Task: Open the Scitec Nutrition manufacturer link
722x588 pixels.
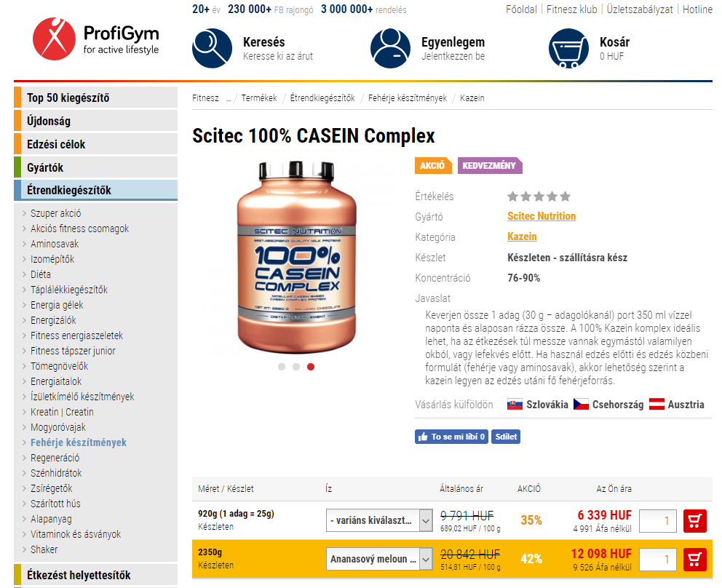Action: click(541, 216)
